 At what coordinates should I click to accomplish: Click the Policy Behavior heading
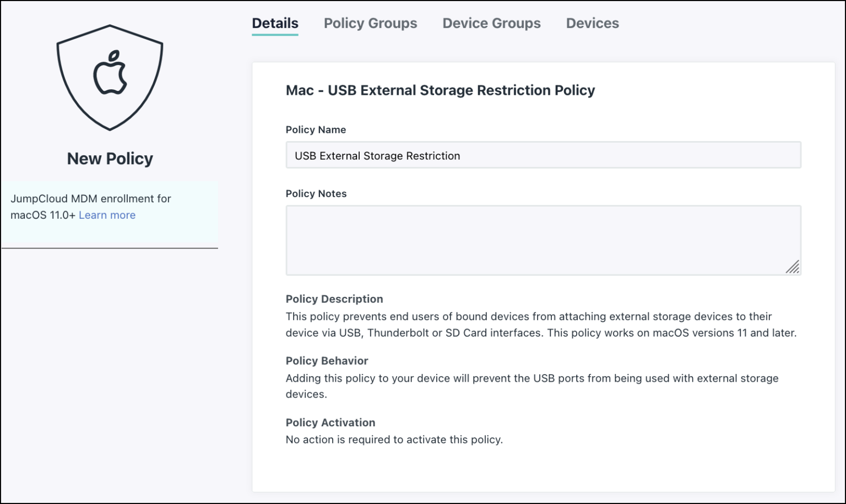327,361
